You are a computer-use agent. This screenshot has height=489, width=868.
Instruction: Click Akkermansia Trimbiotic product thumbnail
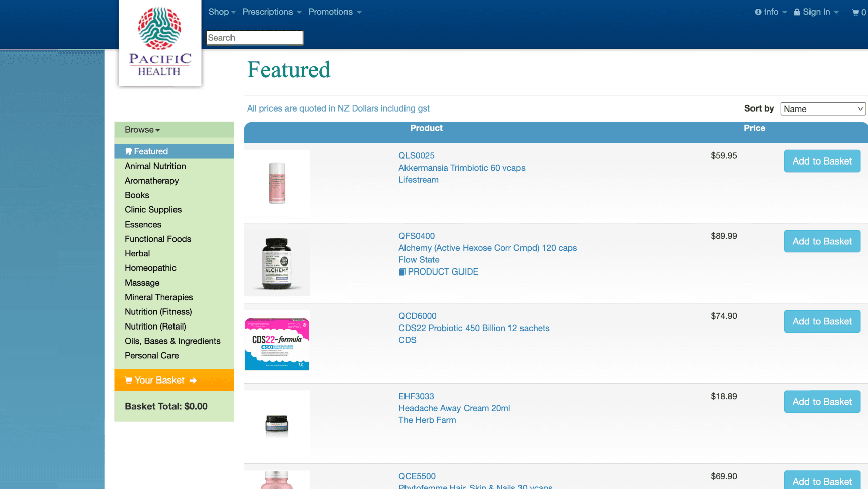277,183
